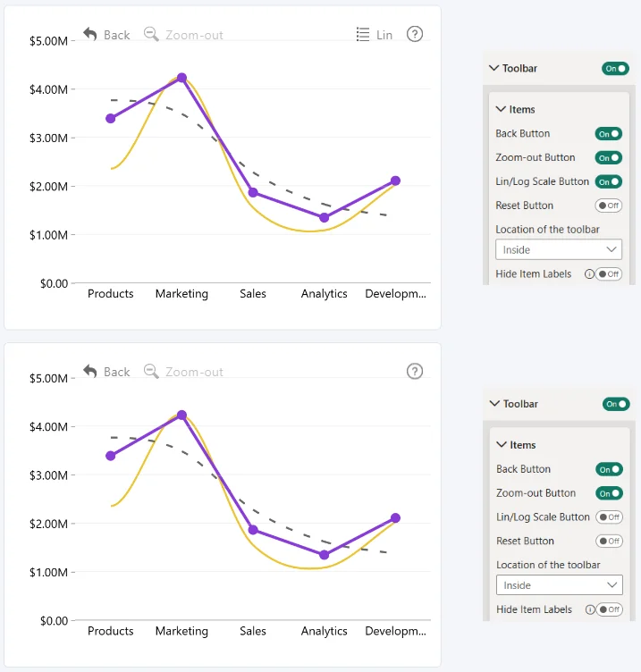Enable Reset Button switch in bottom panel

(610, 542)
